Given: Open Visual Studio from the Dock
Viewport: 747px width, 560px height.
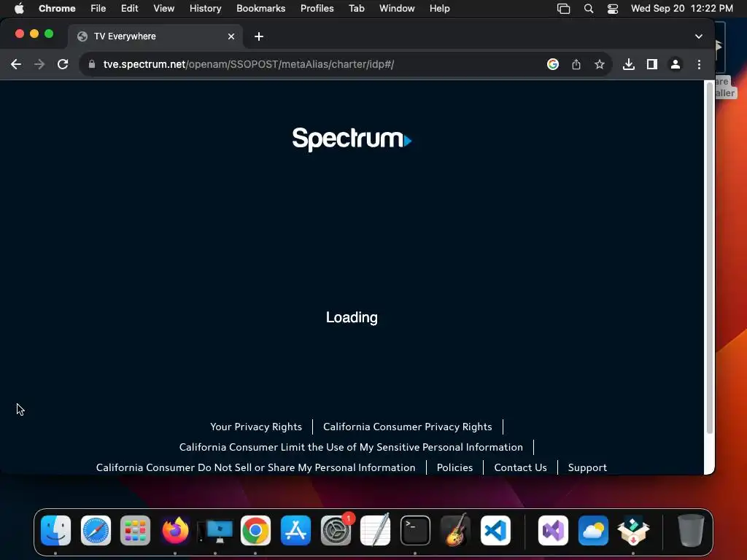Looking at the screenshot, I should point(553,531).
